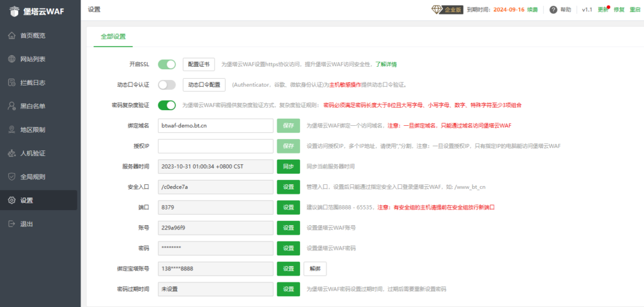Click the gear icon beside 设置
This screenshot has height=307, width=644.
tap(12, 201)
